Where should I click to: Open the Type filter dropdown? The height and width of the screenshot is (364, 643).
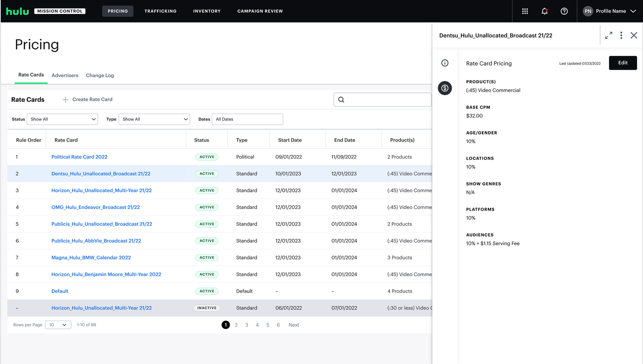(x=154, y=119)
